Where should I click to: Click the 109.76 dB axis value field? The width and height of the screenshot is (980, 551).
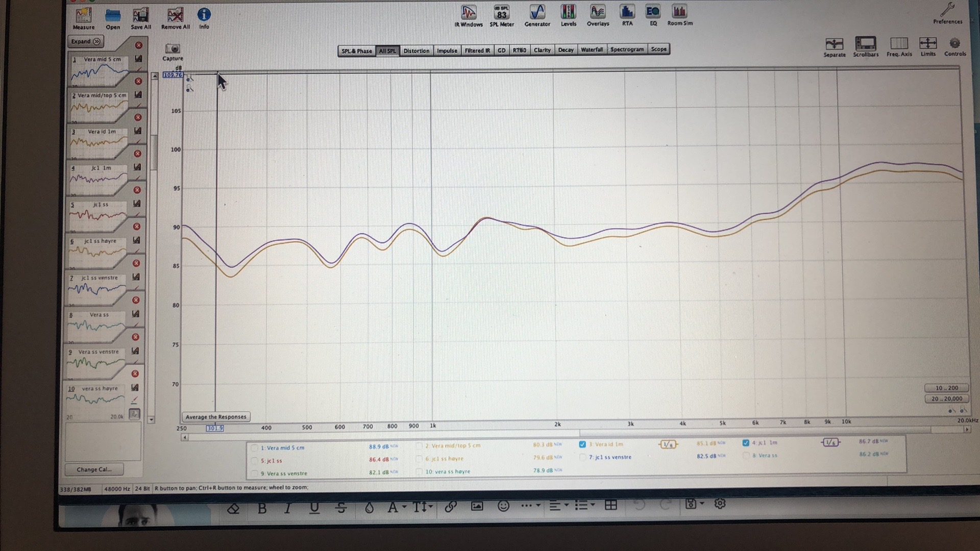click(x=173, y=75)
